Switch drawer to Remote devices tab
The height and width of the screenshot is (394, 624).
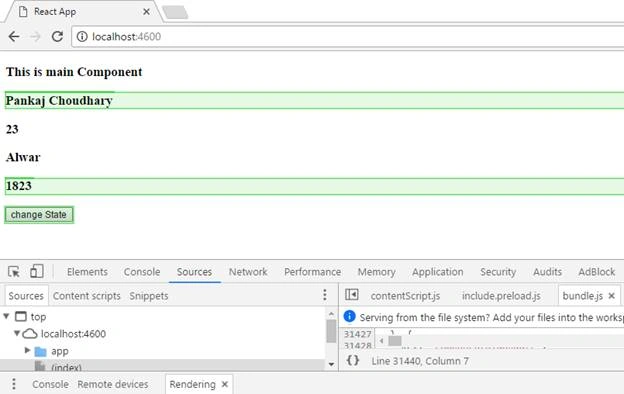(x=113, y=384)
